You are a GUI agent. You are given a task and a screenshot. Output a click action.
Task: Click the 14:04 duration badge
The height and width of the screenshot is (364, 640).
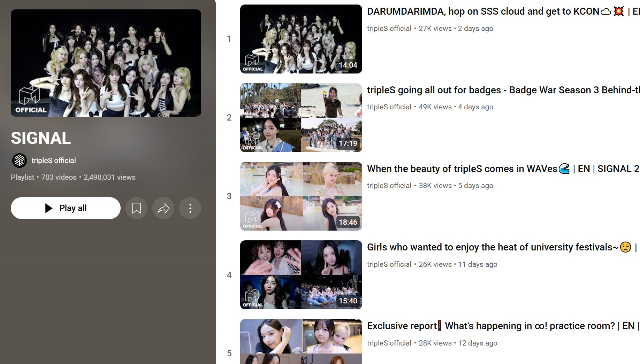coord(348,65)
